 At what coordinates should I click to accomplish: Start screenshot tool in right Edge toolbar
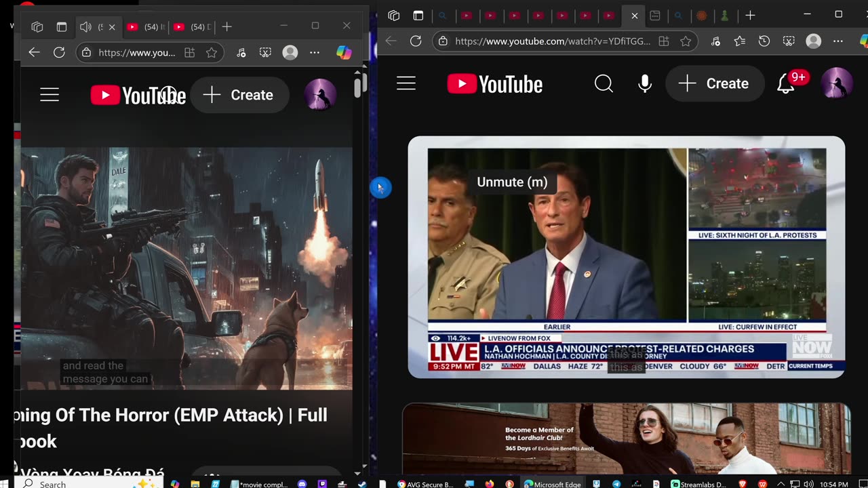pos(789,41)
